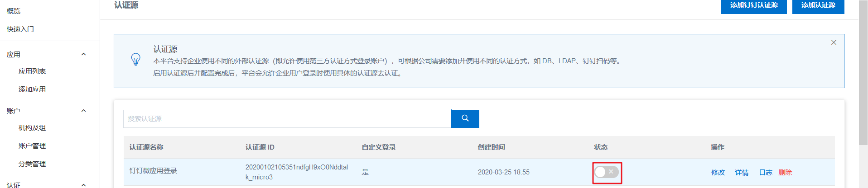Toggle the 钉钉微应用登录 status switch

tap(607, 172)
